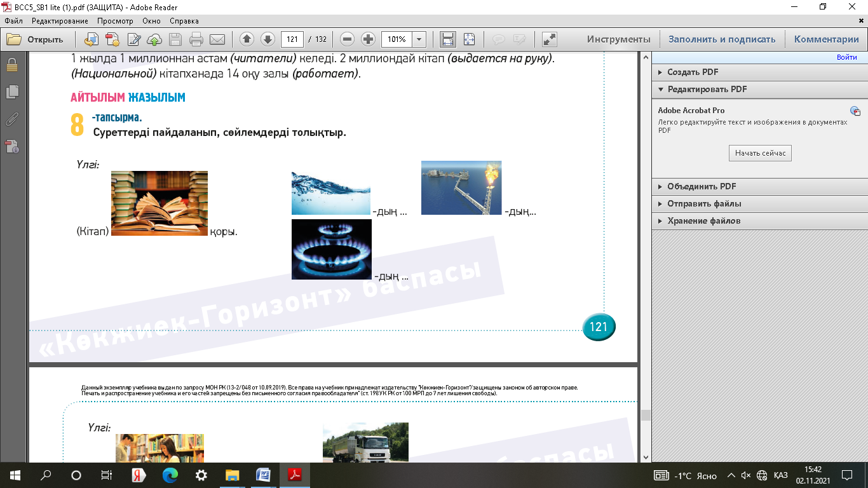Image resolution: width=868 pixels, height=488 pixels.
Task: Expand the Отправить файлы section
Action: point(760,204)
